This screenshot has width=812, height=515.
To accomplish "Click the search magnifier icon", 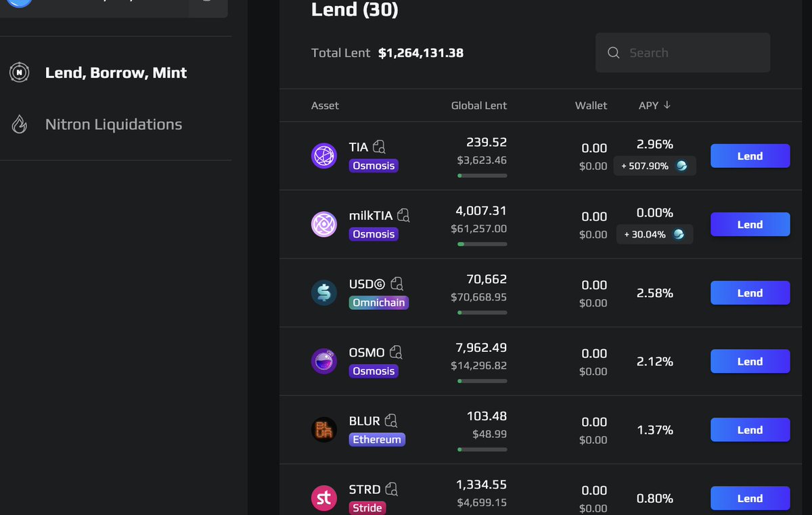I will pyautogui.click(x=614, y=53).
